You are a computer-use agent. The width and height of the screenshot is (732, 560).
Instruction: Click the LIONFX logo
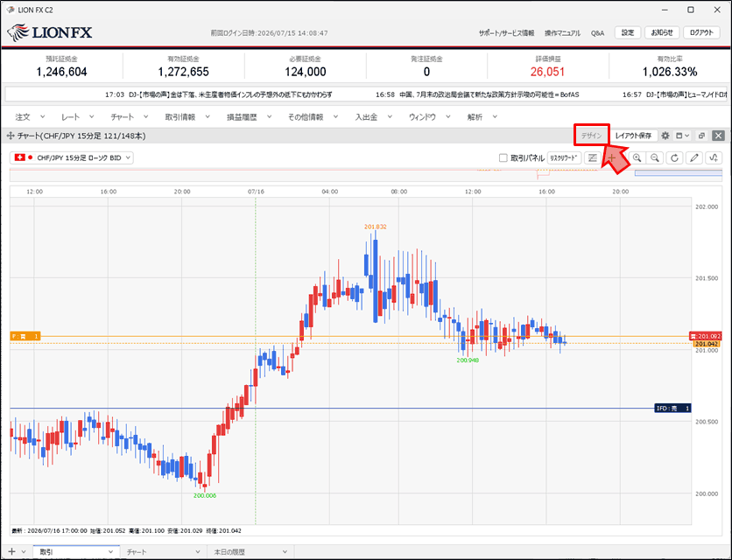[50, 32]
